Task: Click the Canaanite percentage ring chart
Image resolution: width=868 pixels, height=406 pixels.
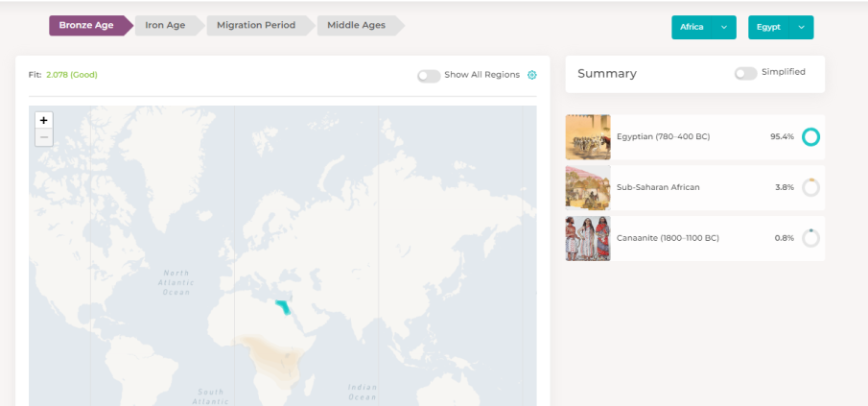Action: tap(810, 238)
